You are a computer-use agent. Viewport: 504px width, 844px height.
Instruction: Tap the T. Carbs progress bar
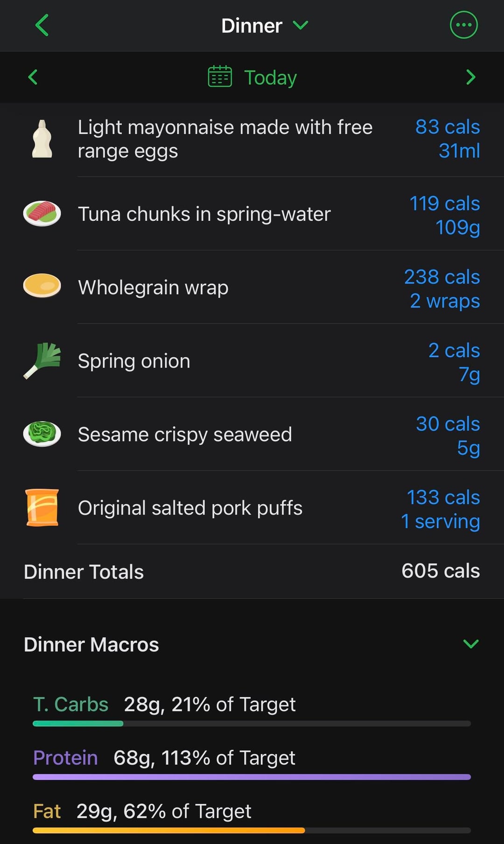coord(252,724)
